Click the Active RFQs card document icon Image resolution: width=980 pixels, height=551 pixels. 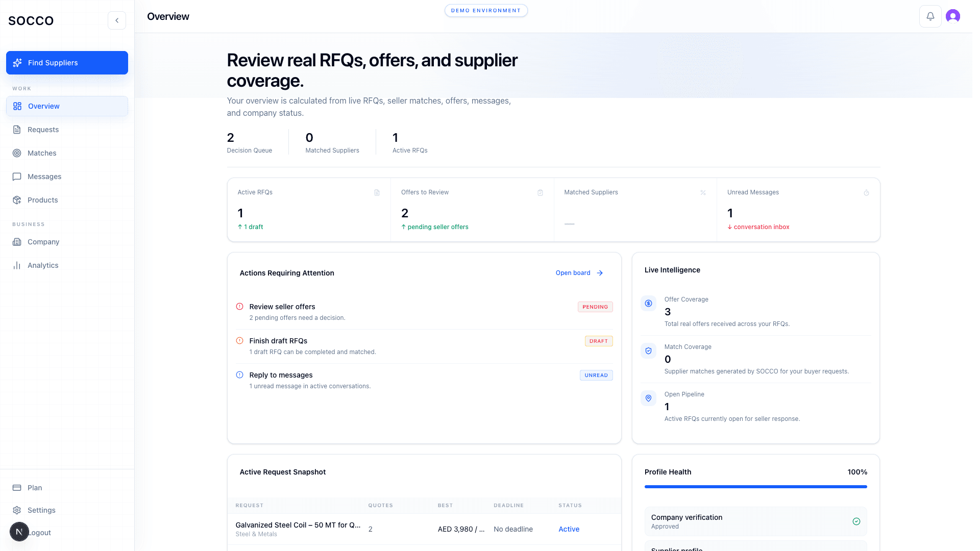click(x=377, y=192)
